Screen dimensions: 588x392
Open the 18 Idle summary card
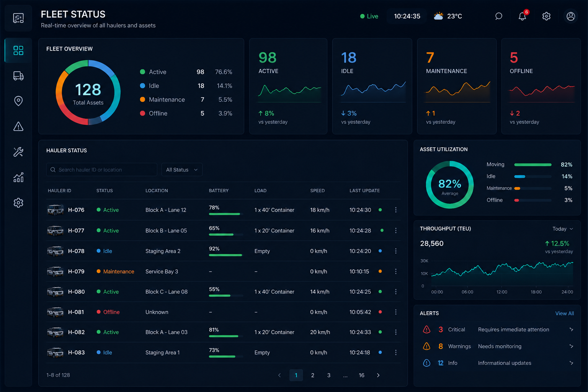coord(372,86)
